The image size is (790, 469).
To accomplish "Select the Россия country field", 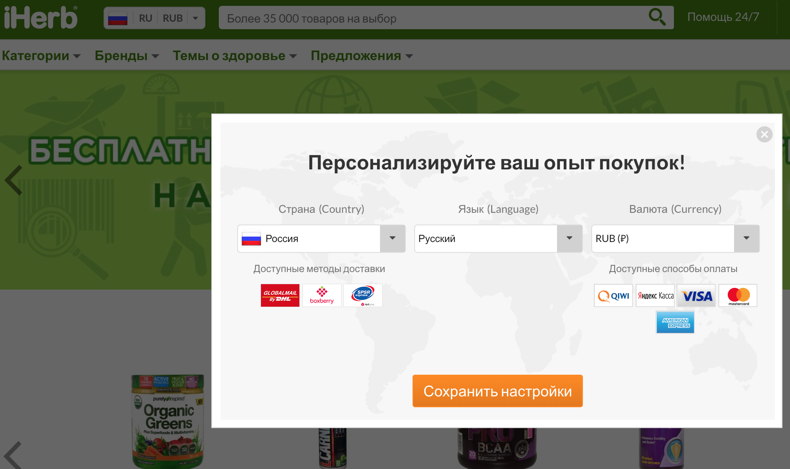I will point(321,238).
